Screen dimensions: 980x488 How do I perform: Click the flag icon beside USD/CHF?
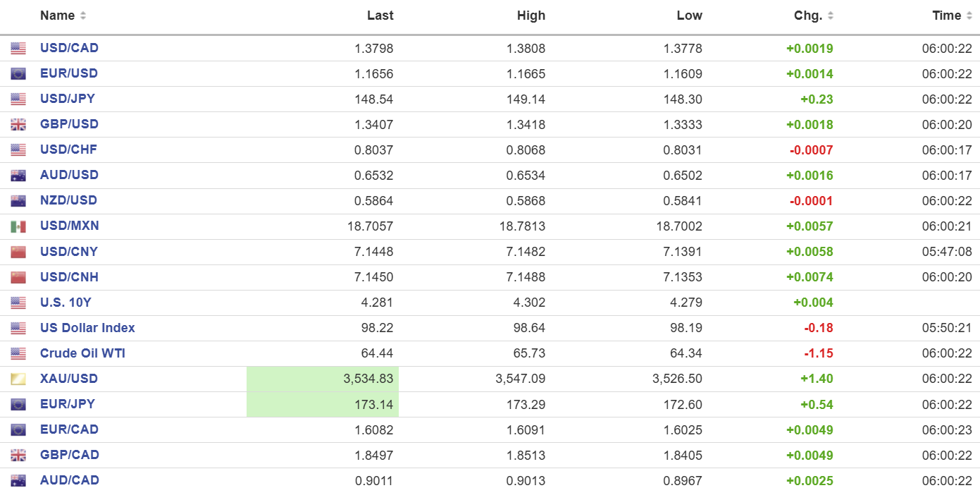pyautogui.click(x=18, y=150)
